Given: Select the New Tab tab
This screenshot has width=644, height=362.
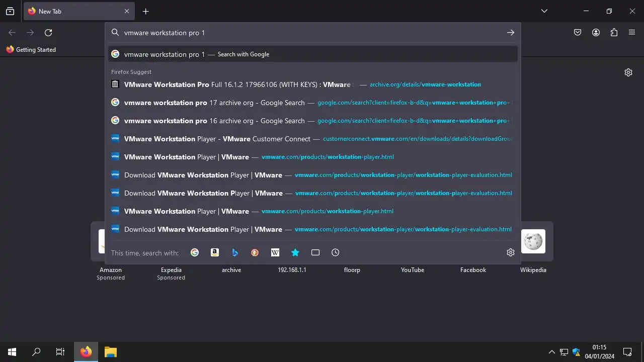Looking at the screenshot, I should pyautogui.click(x=79, y=11).
